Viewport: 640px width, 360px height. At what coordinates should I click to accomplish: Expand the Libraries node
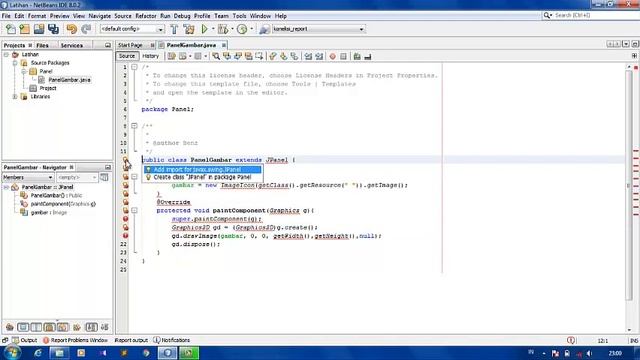pos(15,97)
